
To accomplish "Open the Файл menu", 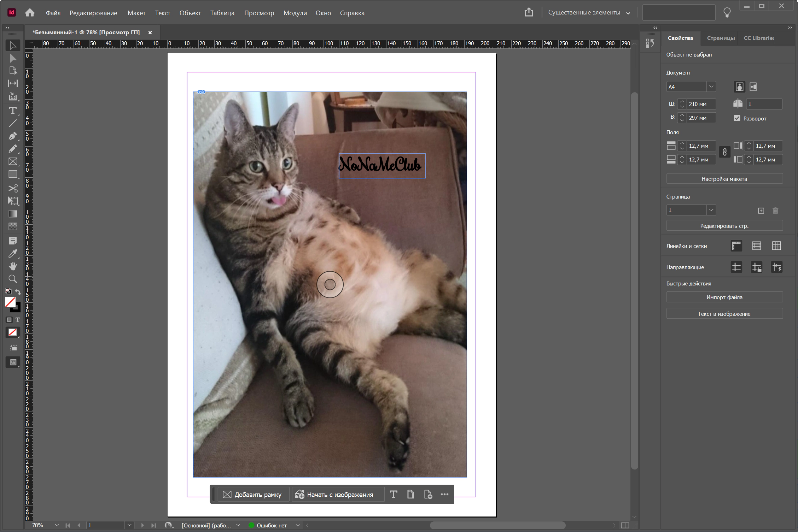I will coord(53,13).
